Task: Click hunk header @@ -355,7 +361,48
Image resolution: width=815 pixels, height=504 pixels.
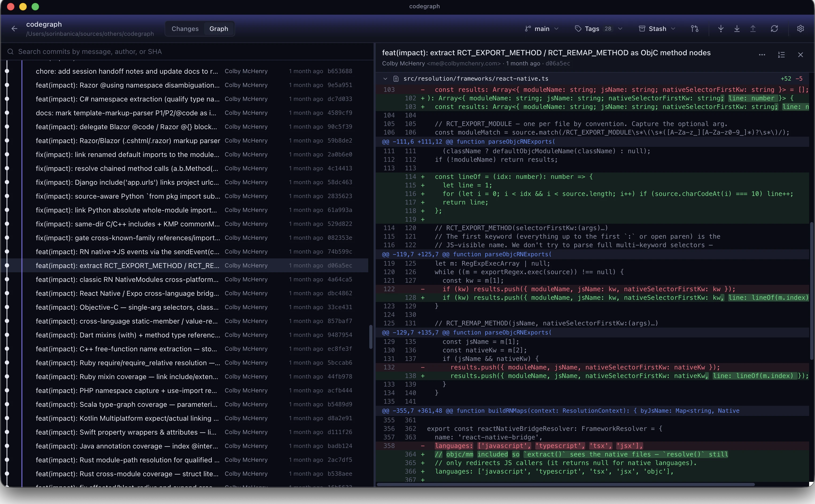Action: click(592, 411)
